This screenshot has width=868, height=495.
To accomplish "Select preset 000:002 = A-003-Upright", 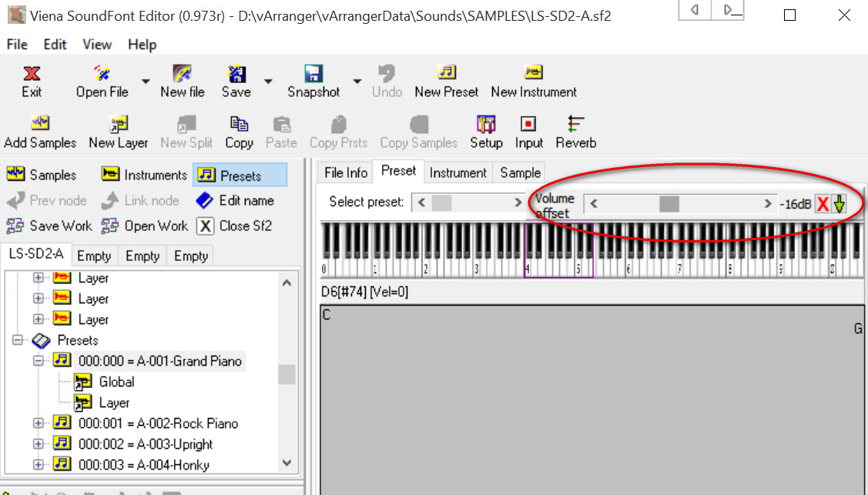I will pyautogui.click(x=145, y=443).
